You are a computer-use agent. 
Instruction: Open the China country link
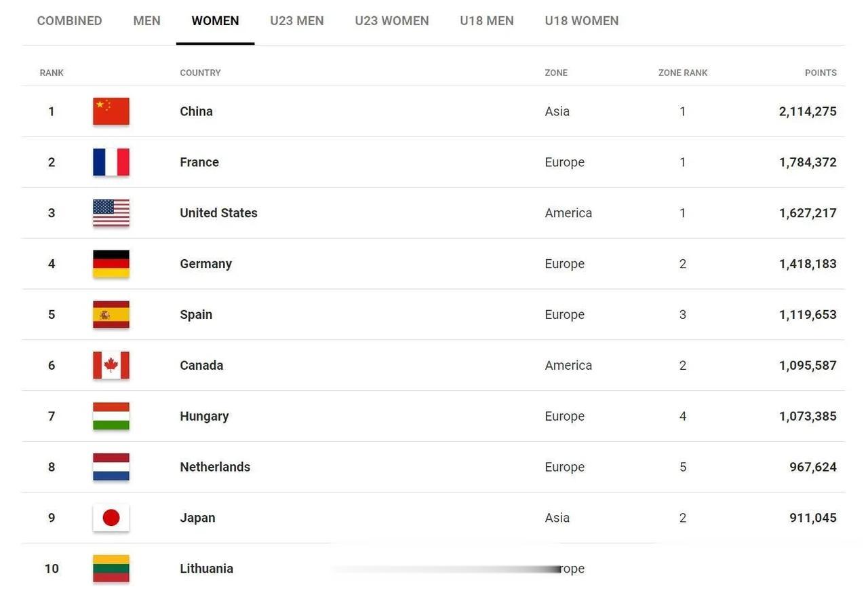pyautogui.click(x=197, y=111)
